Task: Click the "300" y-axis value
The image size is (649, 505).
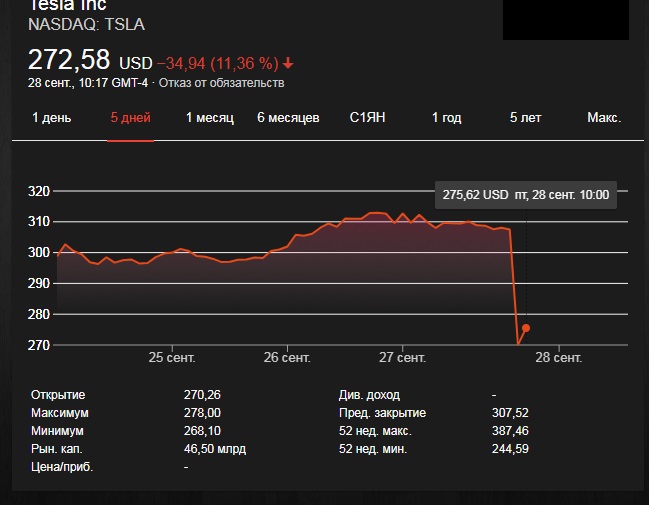Action: 39,252
